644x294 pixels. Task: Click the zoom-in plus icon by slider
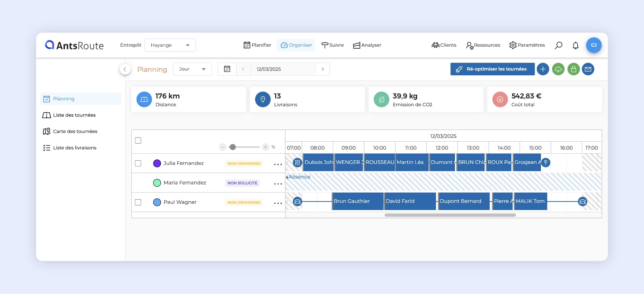tap(265, 147)
